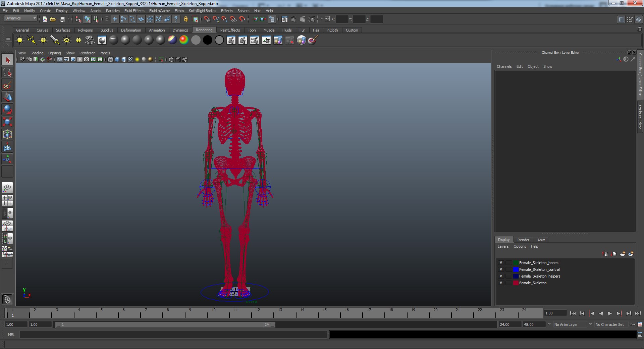Image resolution: width=644 pixels, height=349 pixels.
Task: Play animation backwards
Action: (x=601, y=313)
